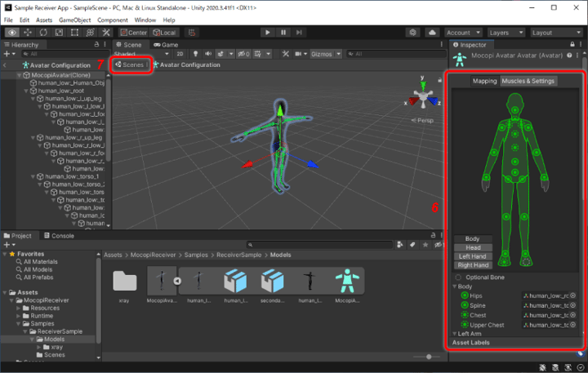This screenshot has width=588, height=373.
Task: Toggle scene effects icon
Action: click(220, 54)
